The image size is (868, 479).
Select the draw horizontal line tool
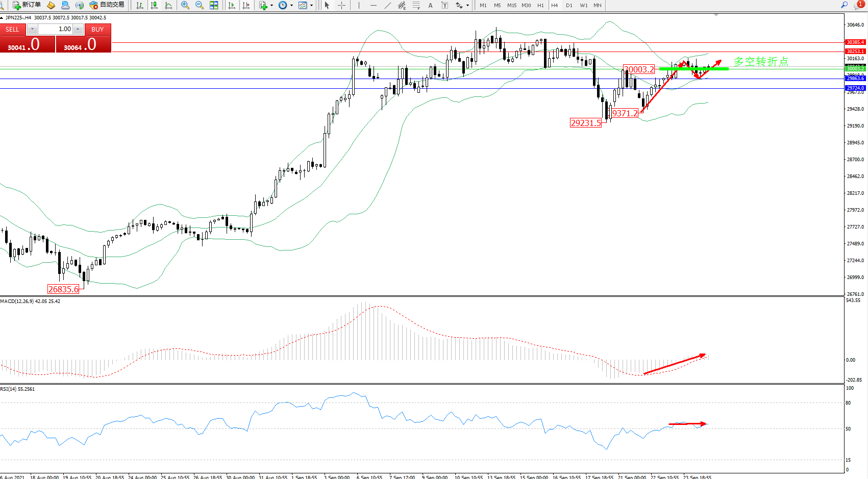coord(374,5)
